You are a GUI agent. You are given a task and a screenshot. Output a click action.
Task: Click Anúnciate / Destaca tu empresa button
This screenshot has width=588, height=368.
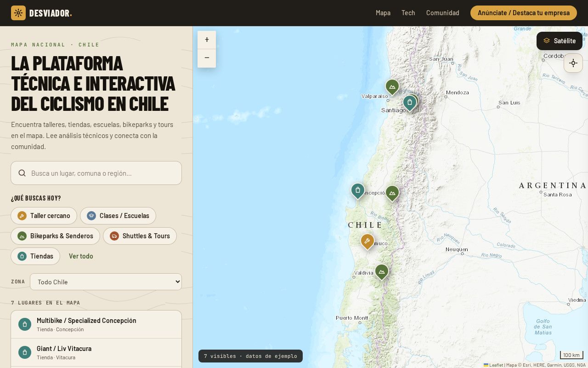pos(524,13)
